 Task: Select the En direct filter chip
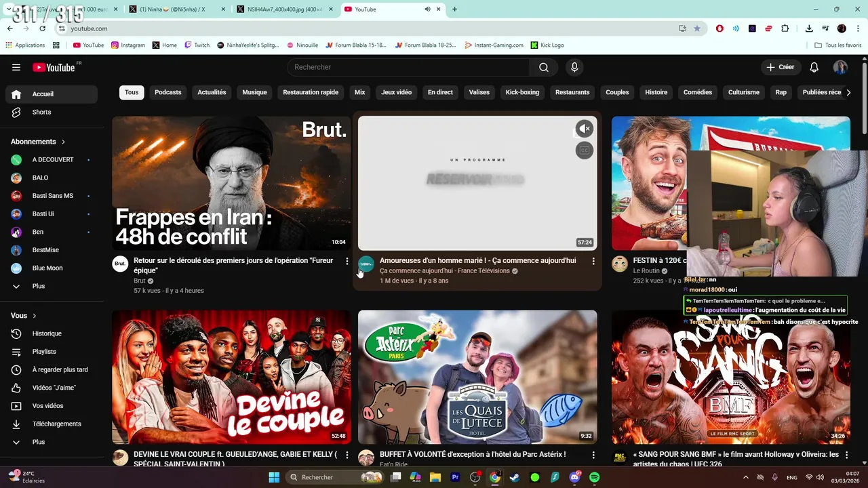pyautogui.click(x=440, y=92)
